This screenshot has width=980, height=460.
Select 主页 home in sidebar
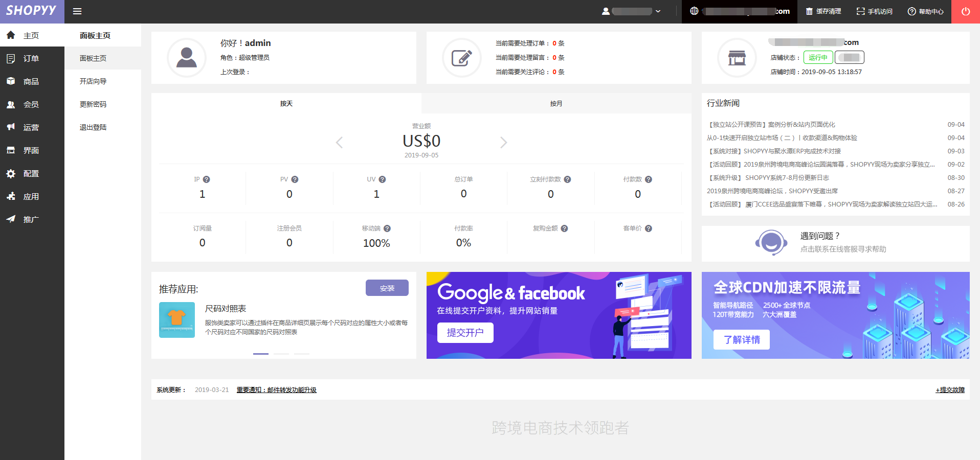[32, 35]
